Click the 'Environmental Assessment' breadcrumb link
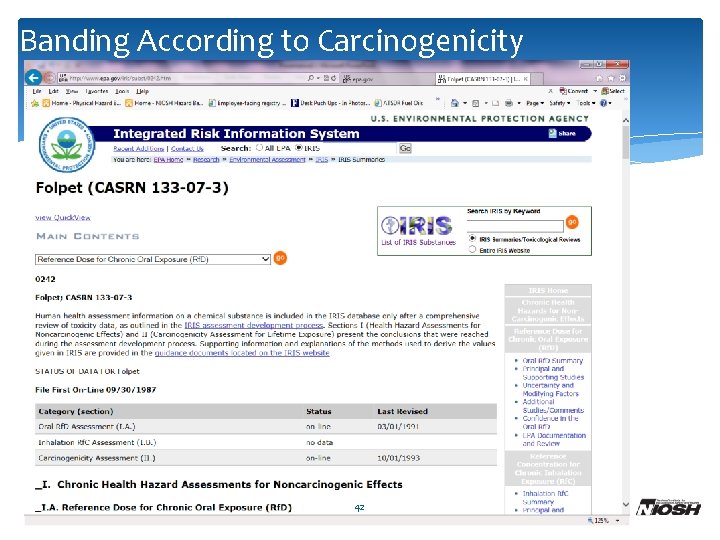Viewport: 720px width, 540px height. pos(267,159)
